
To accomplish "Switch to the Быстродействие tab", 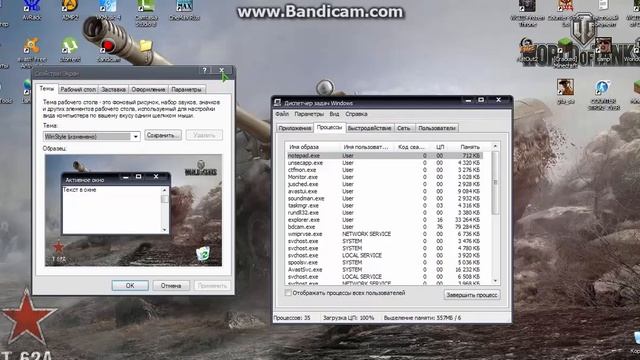I will [x=369, y=128].
